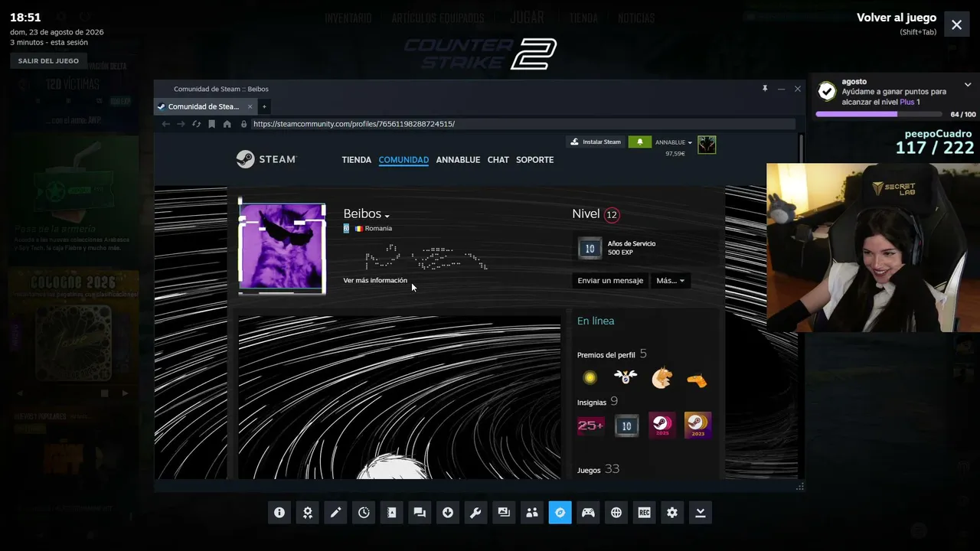Close the 'Comunidad de Stea...' browser tab
This screenshot has height=551, width=980.
tap(249, 106)
